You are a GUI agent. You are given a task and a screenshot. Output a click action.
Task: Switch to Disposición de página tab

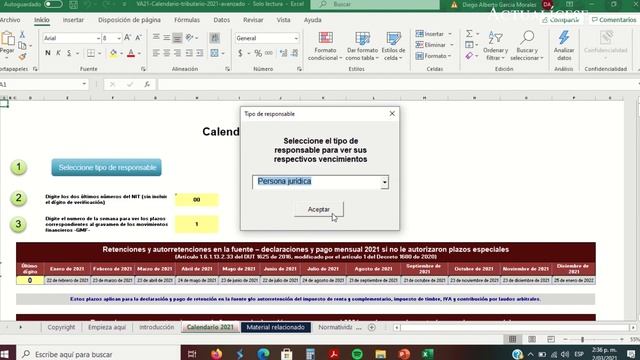[129, 20]
